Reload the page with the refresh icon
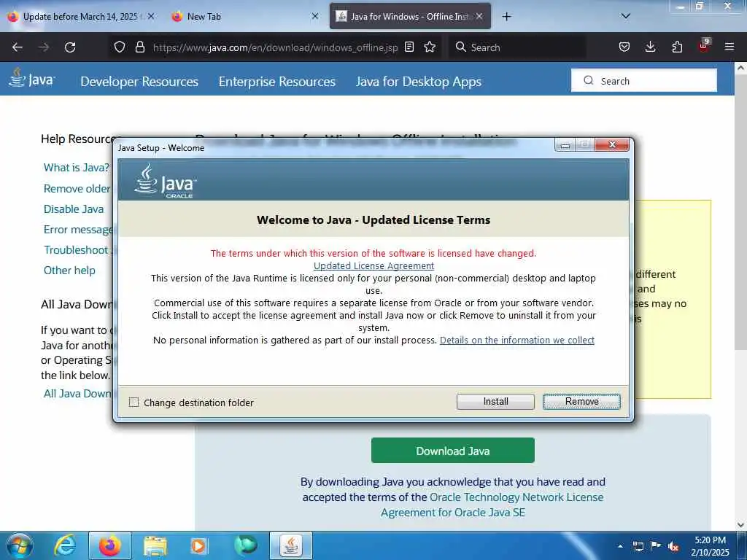Image resolution: width=747 pixels, height=560 pixels. (70, 47)
